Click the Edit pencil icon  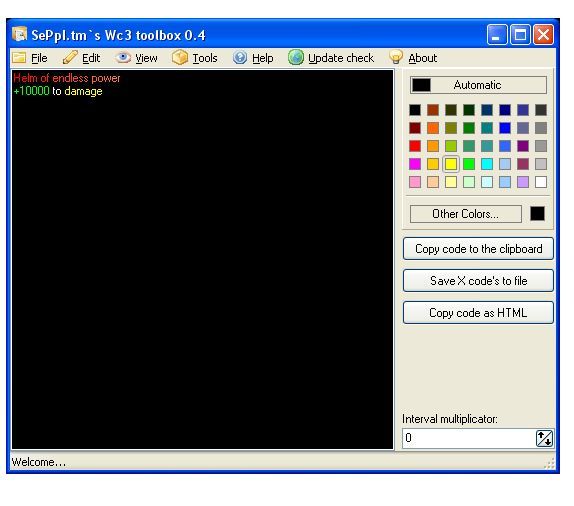[x=70, y=57]
